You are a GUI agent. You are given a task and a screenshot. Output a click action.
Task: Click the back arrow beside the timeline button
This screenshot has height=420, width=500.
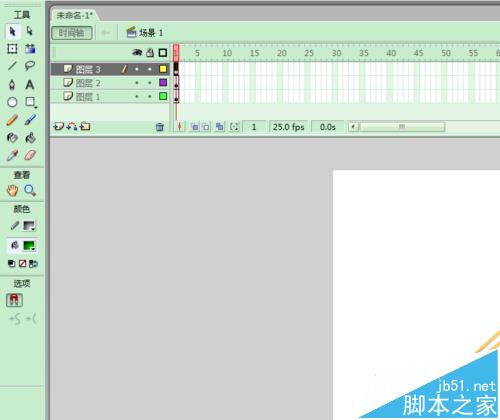tap(106, 33)
